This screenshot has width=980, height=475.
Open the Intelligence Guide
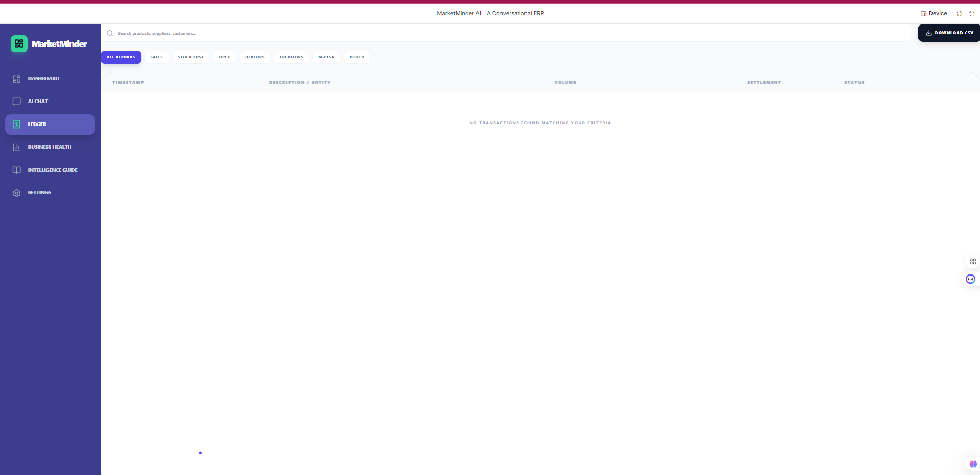coord(50,170)
